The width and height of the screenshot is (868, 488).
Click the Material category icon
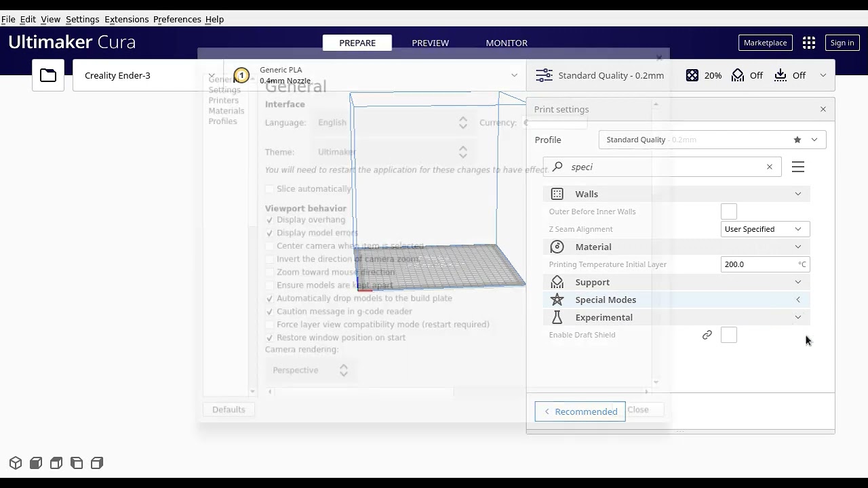point(557,247)
